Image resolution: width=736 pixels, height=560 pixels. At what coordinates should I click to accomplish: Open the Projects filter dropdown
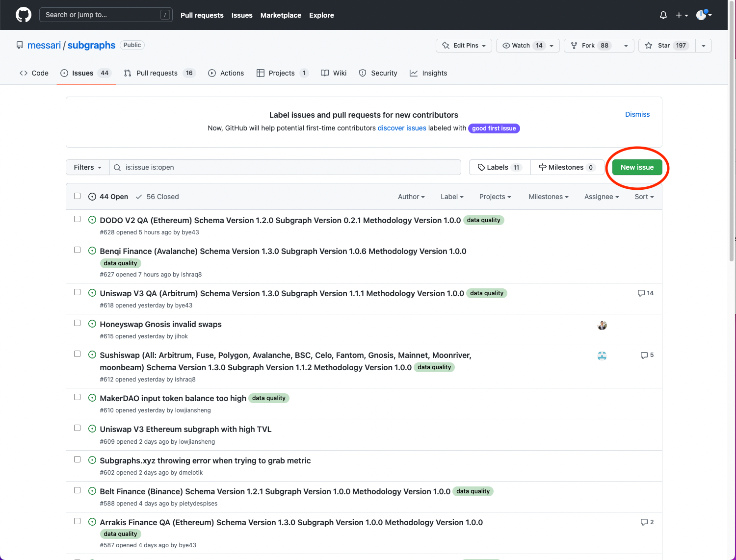click(x=495, y=197)
